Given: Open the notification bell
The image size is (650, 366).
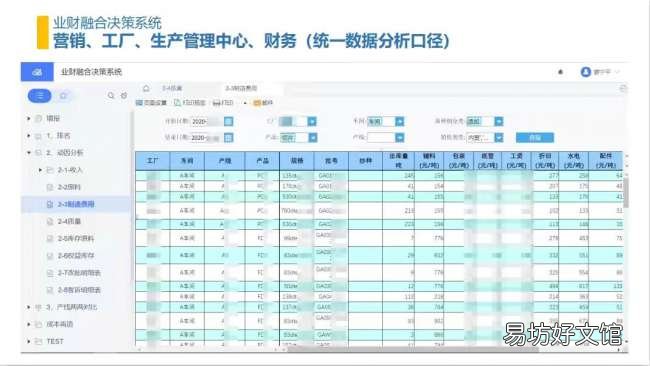Looking at the screenshot, I should click(560, 72).
